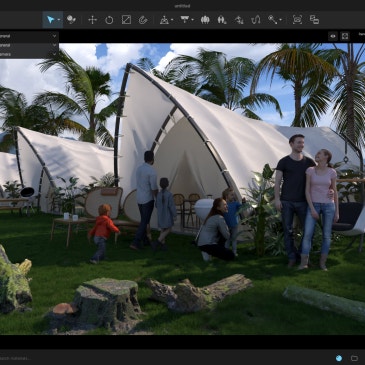
Task: Expand the first top-left dropdown chevron
Action: pyautogui.click(x=54, y=36)
